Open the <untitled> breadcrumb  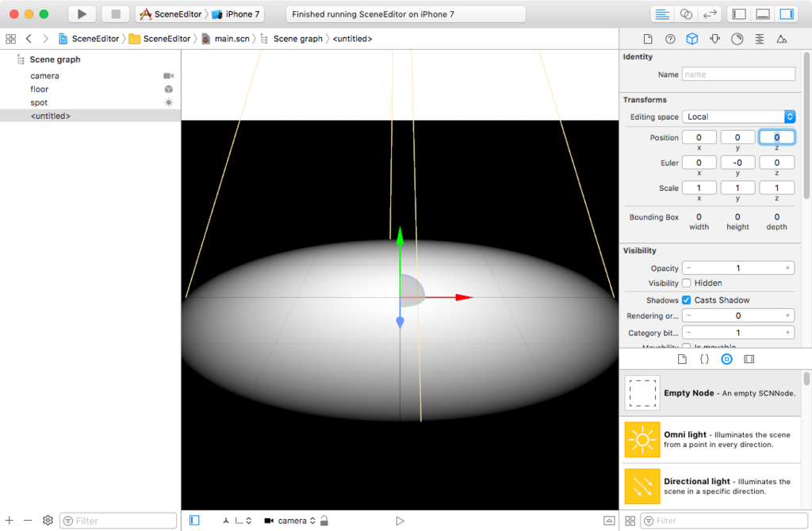click(x=352, y=39)
